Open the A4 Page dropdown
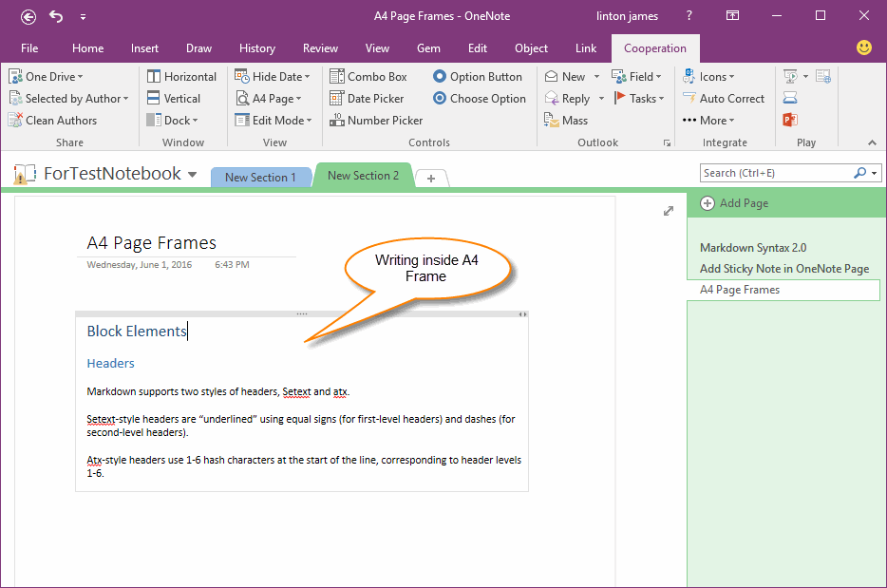Image resolution: width=887 pixels, height=588 pixels. (269, 99)
